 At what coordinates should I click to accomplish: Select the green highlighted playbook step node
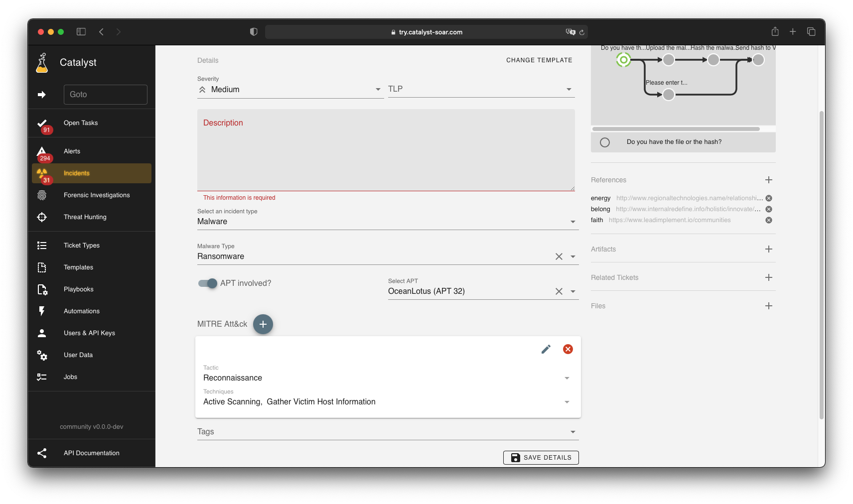coord(623,60)
